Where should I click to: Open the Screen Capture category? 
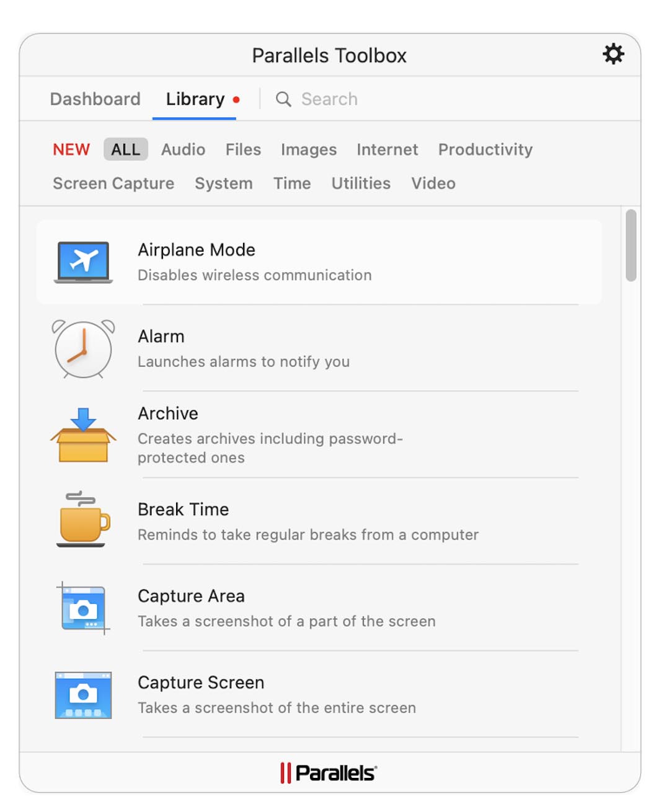(x=113, y=183)
